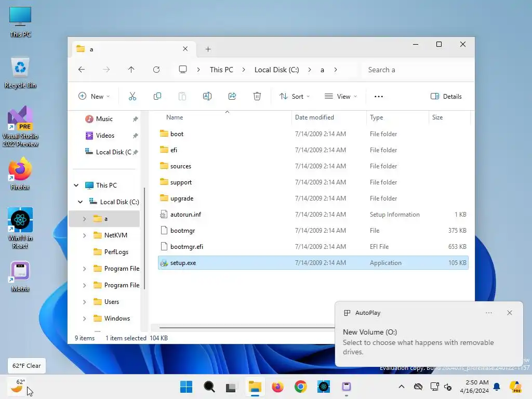Select the Firefox desktop shortcut
The image size is (532, 399).
(x=20, y=174)
